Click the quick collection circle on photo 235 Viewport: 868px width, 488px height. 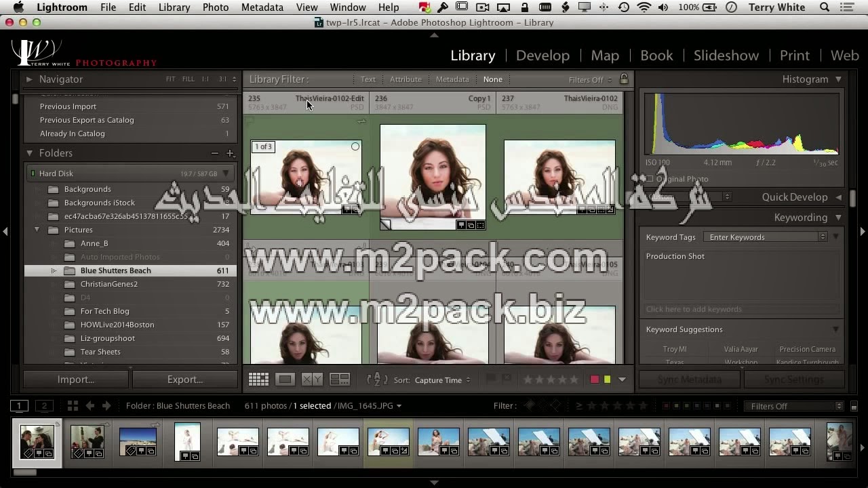point(355,146)
